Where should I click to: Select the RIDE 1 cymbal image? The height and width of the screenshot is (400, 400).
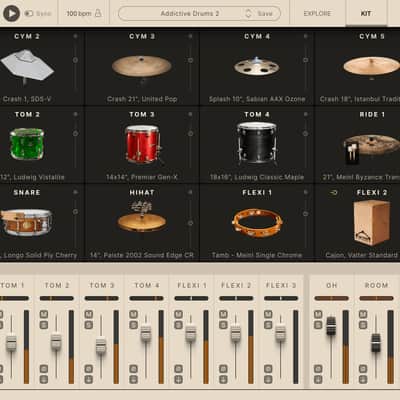(372, 148)
